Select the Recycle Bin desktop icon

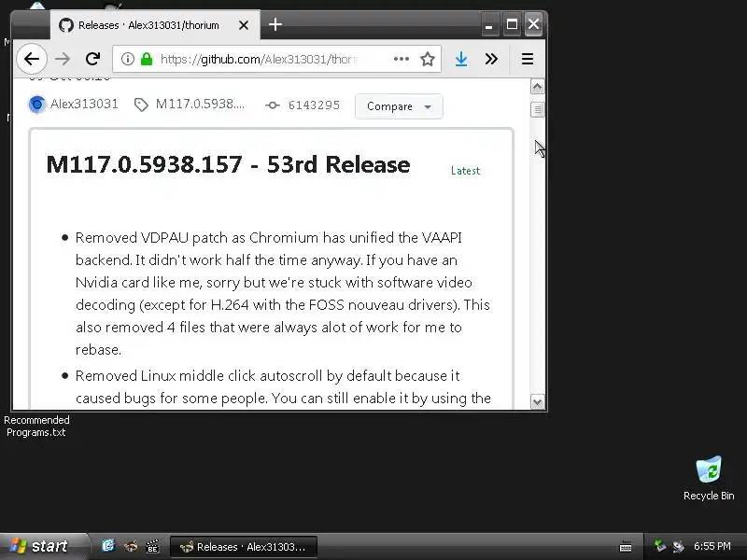coord(709,478)
